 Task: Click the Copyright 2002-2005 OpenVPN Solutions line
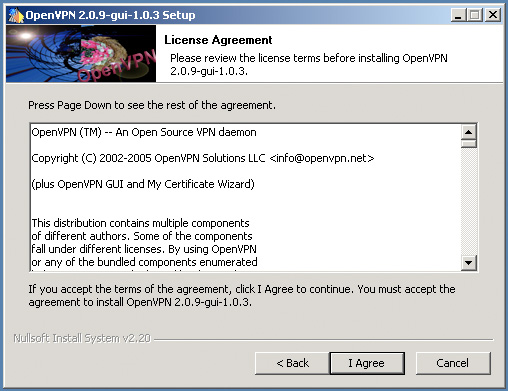click(203, 158)
